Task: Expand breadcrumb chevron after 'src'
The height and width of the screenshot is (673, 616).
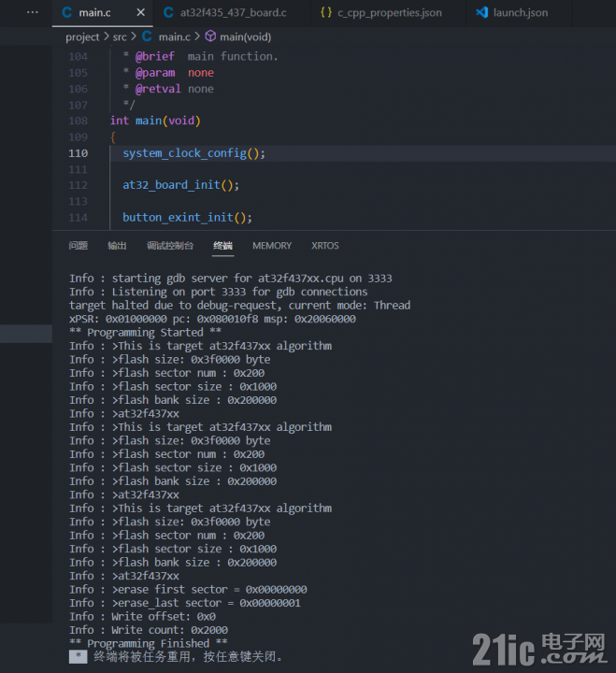Action: pos(134,36)
